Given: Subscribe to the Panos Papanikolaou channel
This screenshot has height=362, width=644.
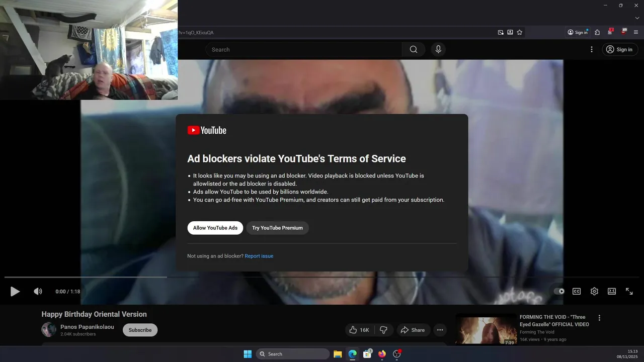Looking at the screenshot, I should [140, 330].
